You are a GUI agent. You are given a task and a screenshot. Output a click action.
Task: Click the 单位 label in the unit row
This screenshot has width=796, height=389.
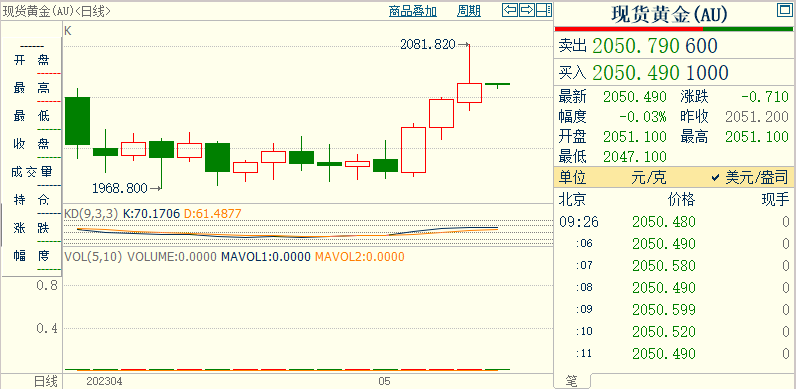[573, 177]
